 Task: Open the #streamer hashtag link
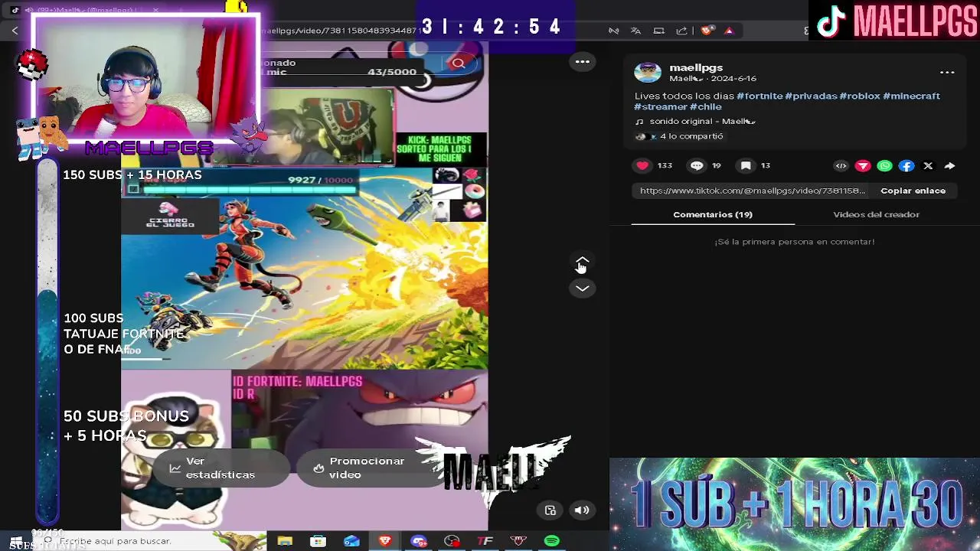[661, 107]
